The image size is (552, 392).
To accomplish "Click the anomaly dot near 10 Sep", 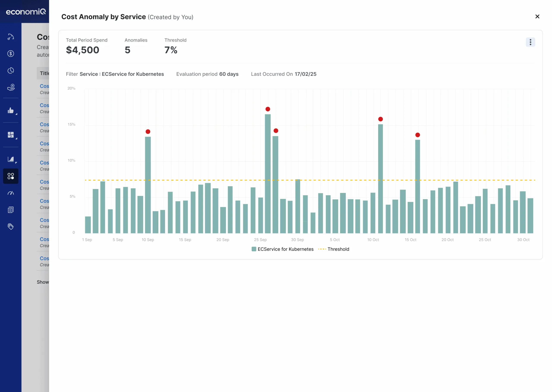I will pos(148,132).
